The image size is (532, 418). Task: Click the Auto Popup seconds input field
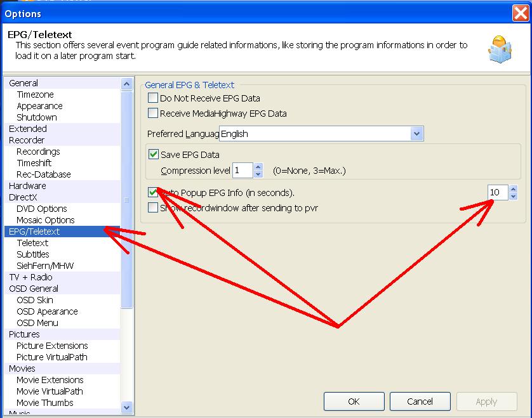point(497,193)
